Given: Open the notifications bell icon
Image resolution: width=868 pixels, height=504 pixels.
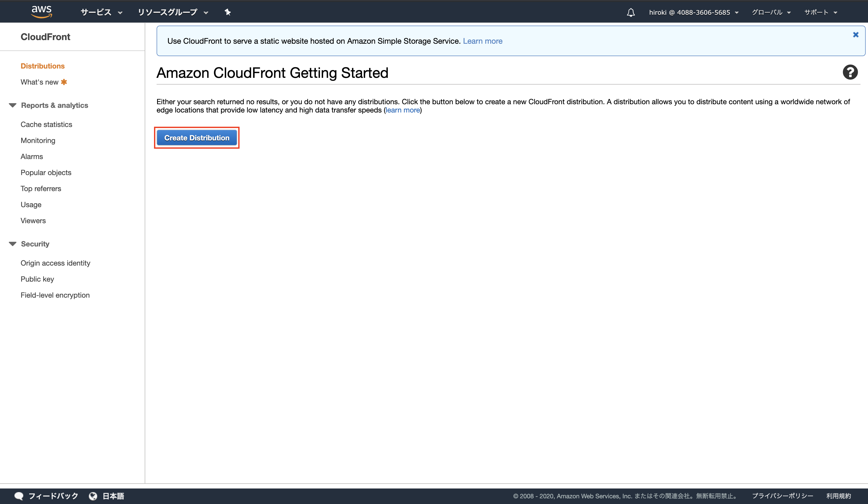Looking at the screenshot, I should (x=631, y=13).
